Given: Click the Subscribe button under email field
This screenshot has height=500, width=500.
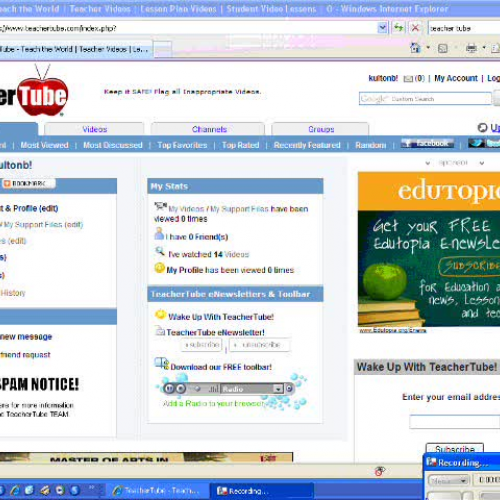Looking at the screenshot, I should 455,449.
